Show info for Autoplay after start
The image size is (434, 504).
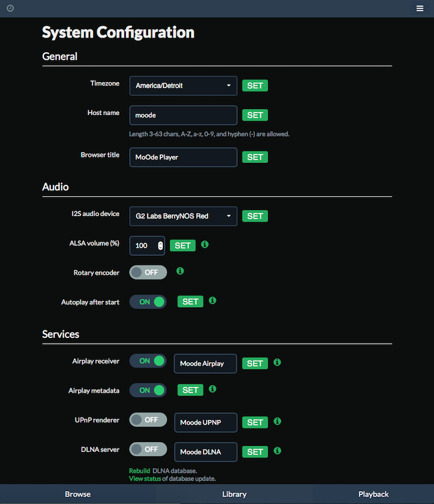point(213,300)
